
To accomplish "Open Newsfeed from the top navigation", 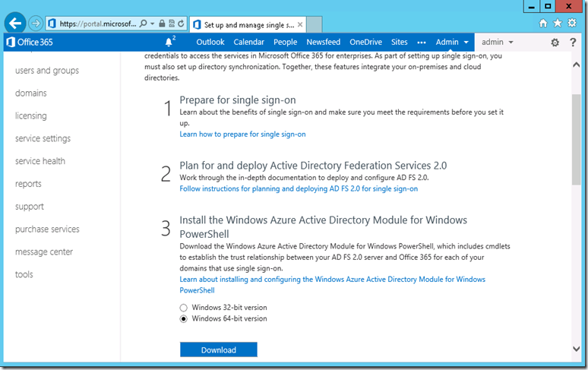I will (x=324, y=42).
